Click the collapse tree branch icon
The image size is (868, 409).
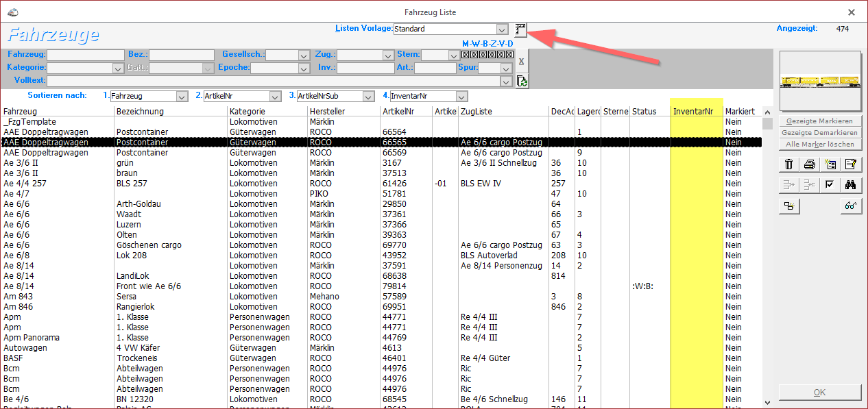(810, 185)
